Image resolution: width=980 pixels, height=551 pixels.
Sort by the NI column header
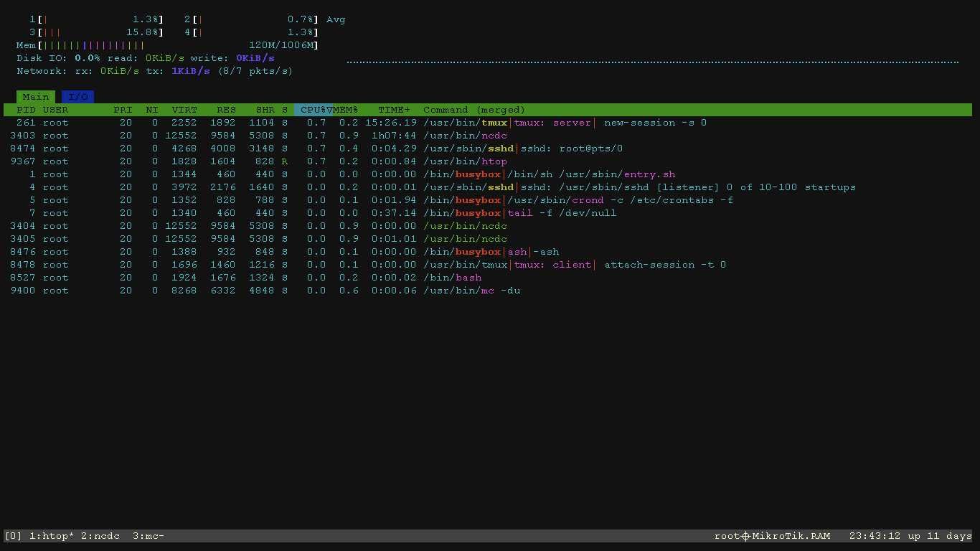151,110
